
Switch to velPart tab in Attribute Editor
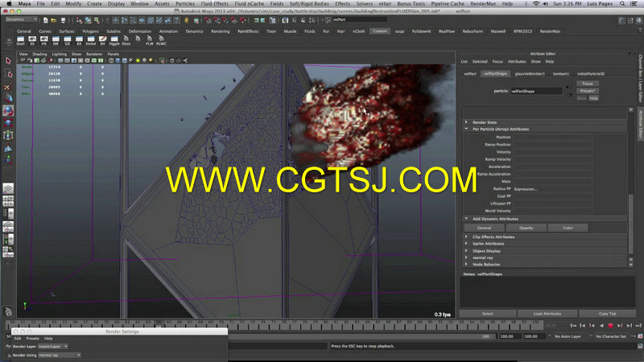click(470, 74)
